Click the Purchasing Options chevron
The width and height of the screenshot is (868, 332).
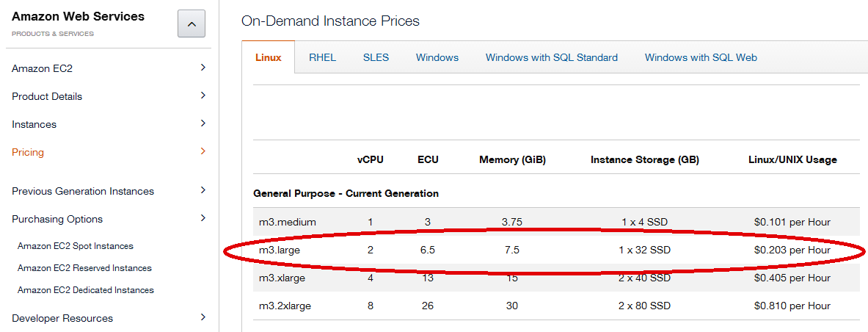click(203, 218)
